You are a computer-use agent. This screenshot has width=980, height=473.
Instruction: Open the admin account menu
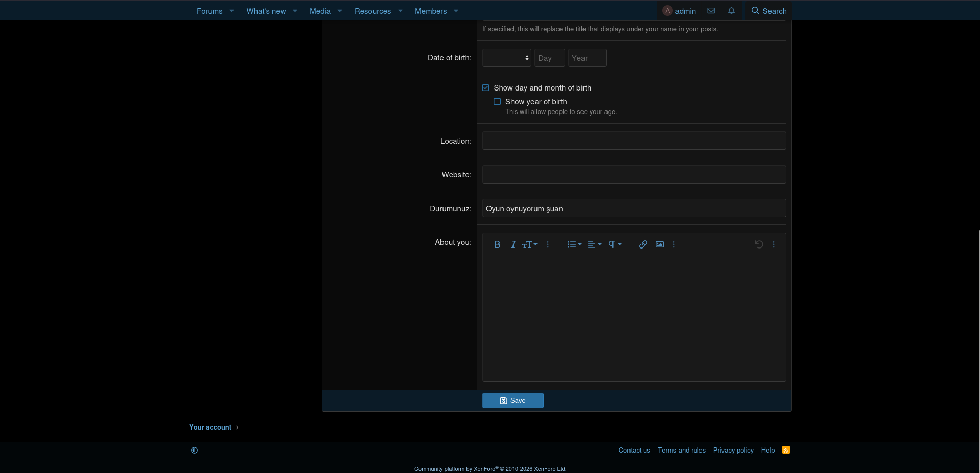(x=679, y=11)
